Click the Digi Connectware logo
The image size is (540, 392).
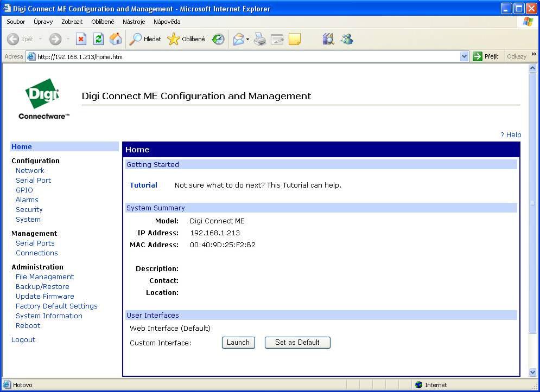click(44, 99)
